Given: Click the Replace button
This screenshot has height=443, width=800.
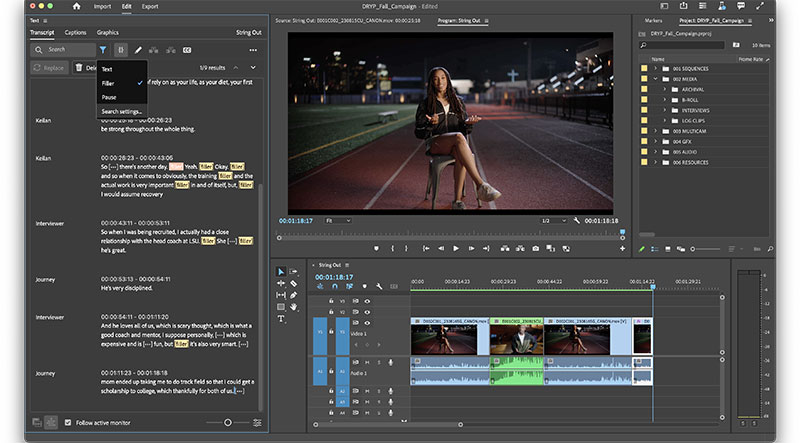Looking at the screenshot, I should tap(49, 67).
